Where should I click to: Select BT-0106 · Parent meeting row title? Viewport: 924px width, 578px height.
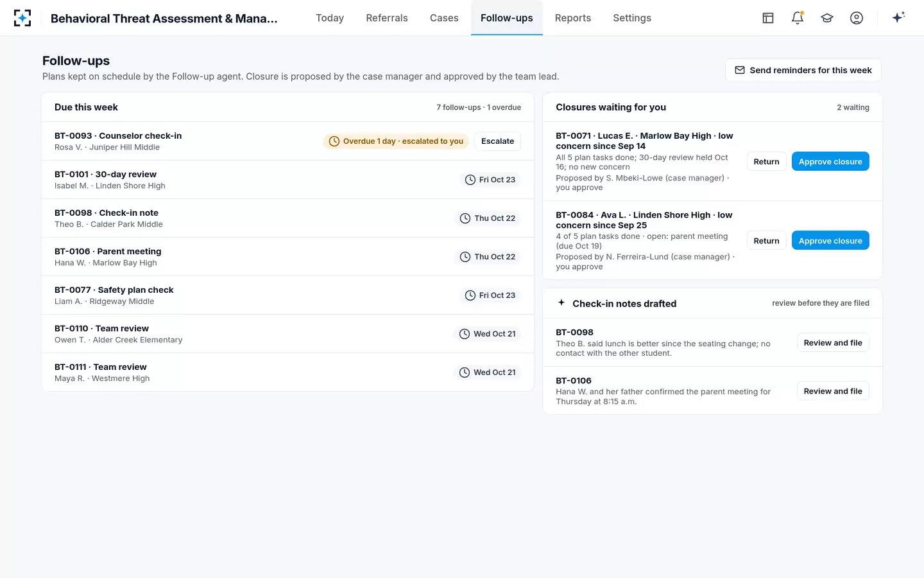(x=108, y=251)
